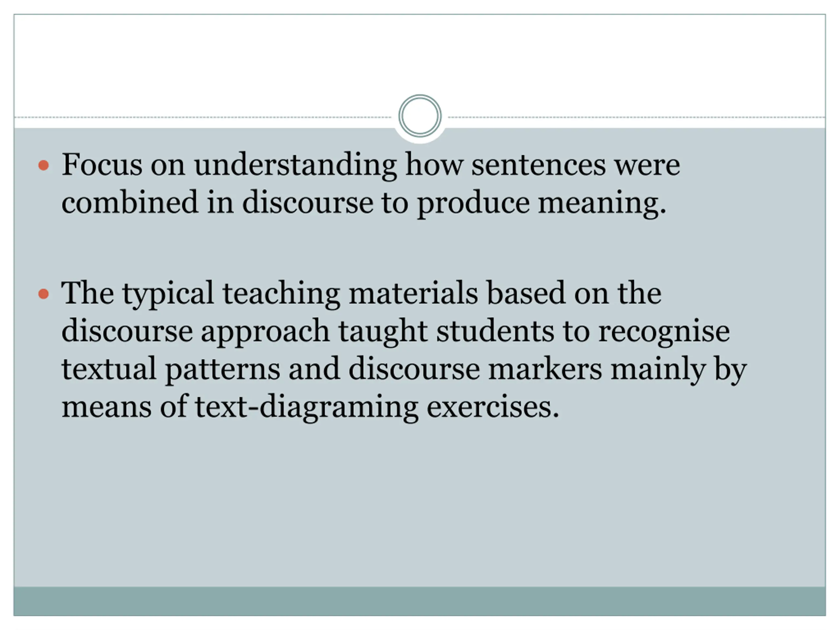Click the second orange bullet point
The image size is (840, 630).
(44, 294)
